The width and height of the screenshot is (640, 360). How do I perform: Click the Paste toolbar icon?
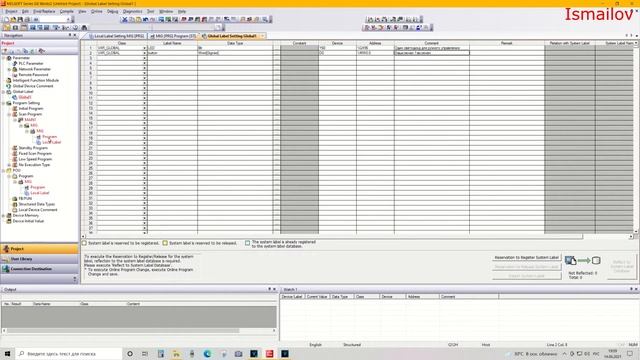138,19
